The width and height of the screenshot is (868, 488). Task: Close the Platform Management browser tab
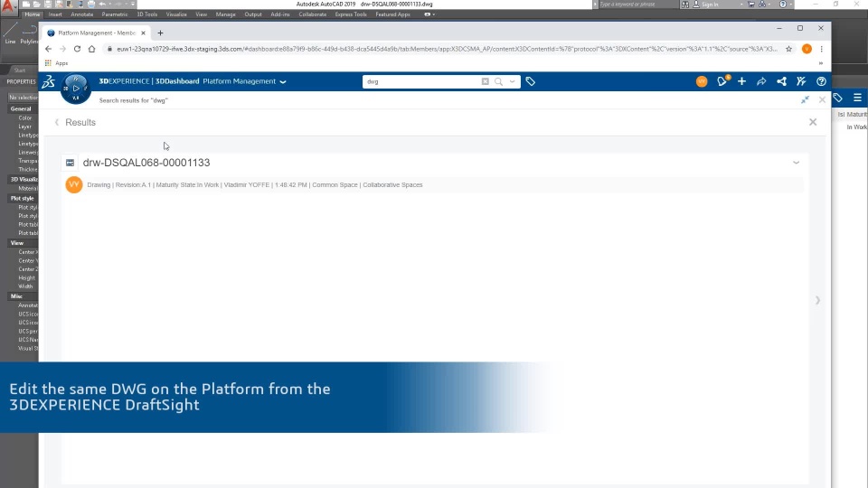143,33
